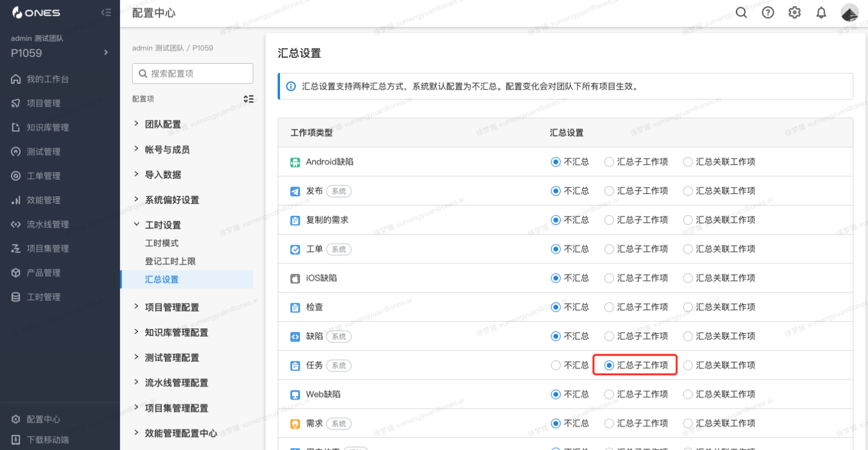Open the settings gear in the top bar
868x450 pixels.
(794, 13)
